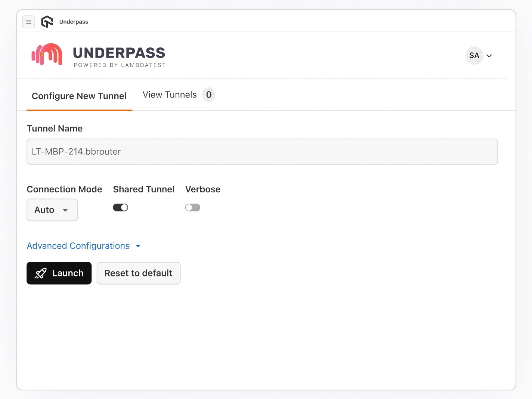Click the UNDERPASS wordmark heading

[119, 53]
